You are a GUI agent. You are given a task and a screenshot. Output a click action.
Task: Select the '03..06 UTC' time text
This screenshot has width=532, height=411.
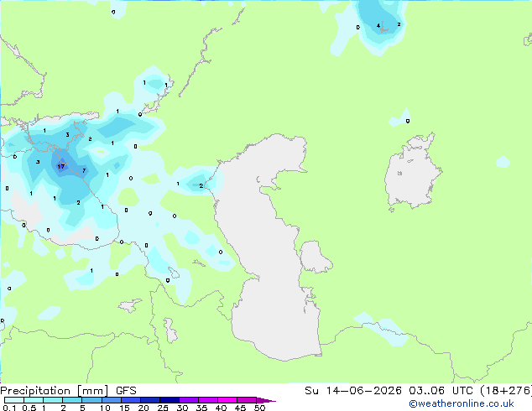click(x=441, y=391)
